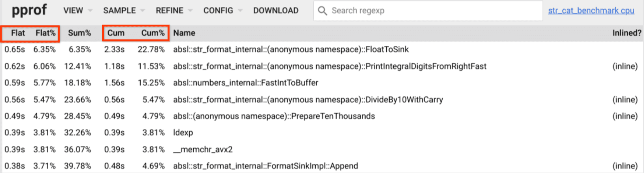
Task: Sort by Cum% column header
Action: pyautogui.click(x=153, y=33)
